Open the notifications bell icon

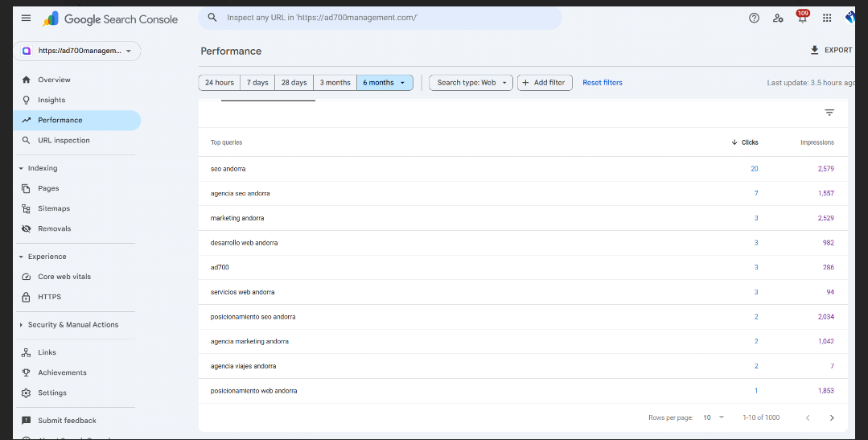click(802, 19)
